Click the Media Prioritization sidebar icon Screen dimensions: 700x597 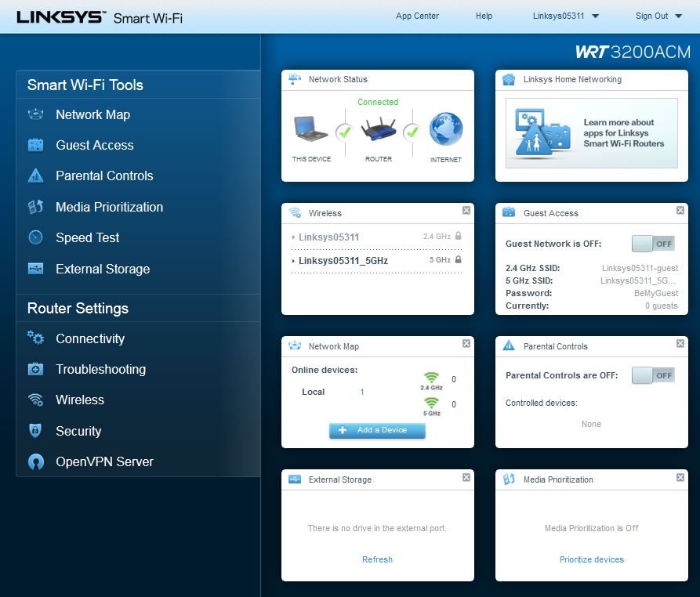(36, 207)
